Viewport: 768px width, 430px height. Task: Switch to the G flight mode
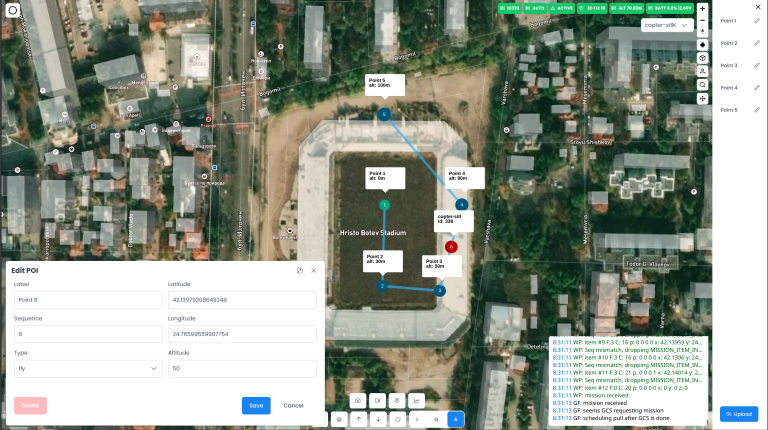click(x=436, y=419)
